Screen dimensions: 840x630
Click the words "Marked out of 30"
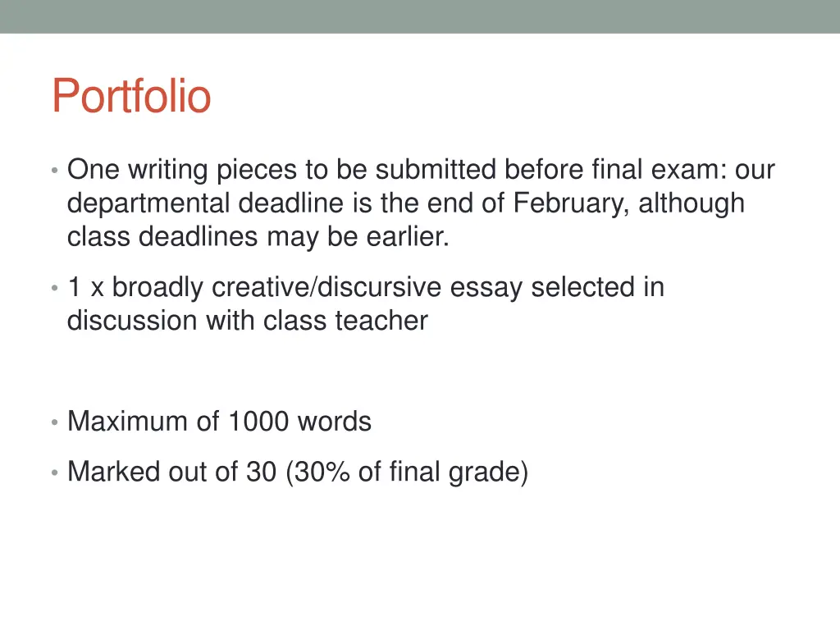(x=171, y=472)
